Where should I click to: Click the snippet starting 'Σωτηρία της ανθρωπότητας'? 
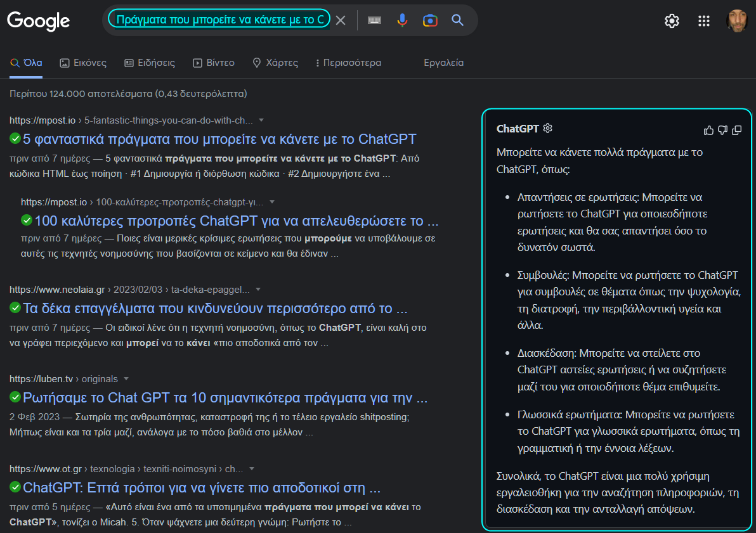[209, 424]
